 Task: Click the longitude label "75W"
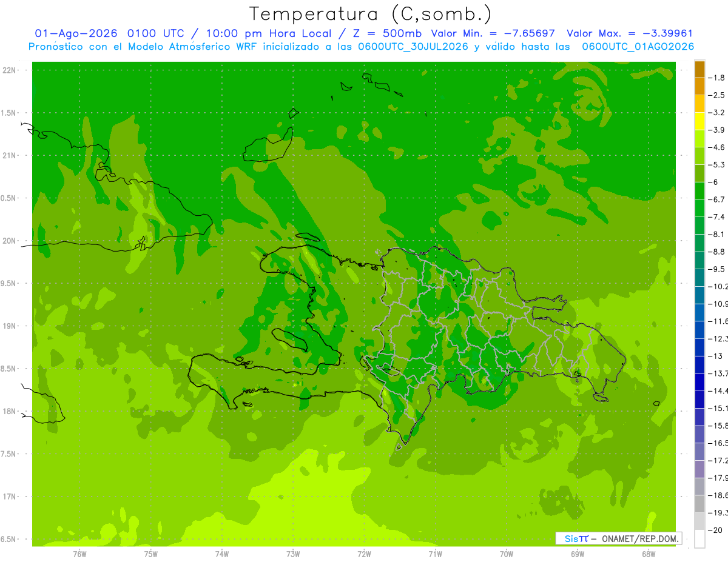(151, 554)
